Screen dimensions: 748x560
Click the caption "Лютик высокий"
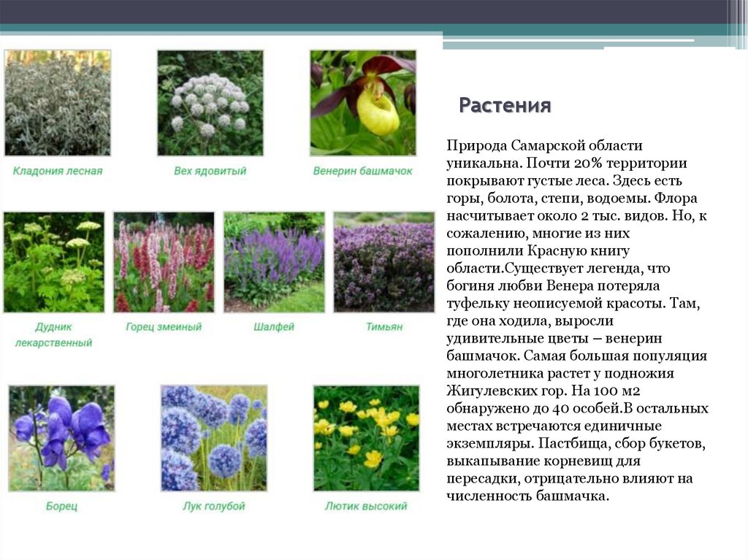coord(366,506)
